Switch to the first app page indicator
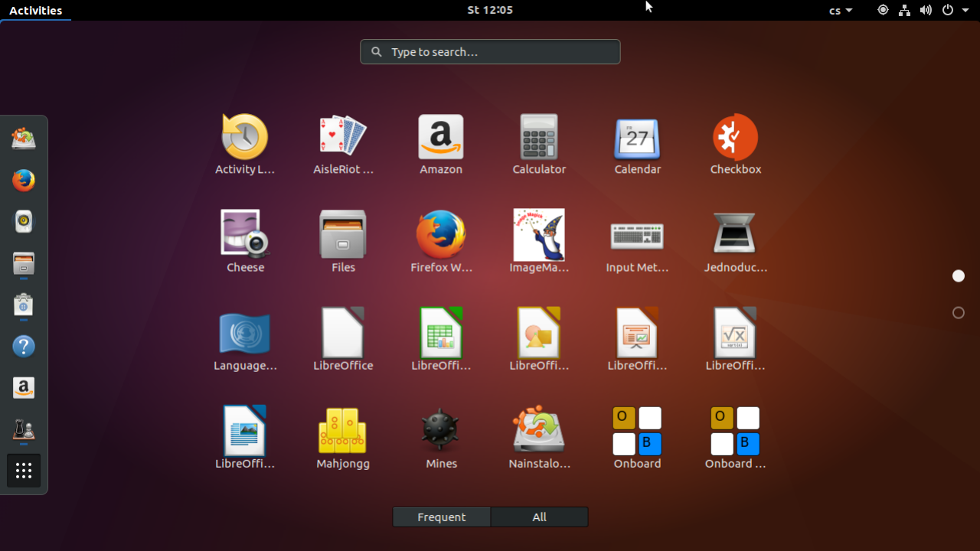980x551 pixels. [x=959, y=275]
